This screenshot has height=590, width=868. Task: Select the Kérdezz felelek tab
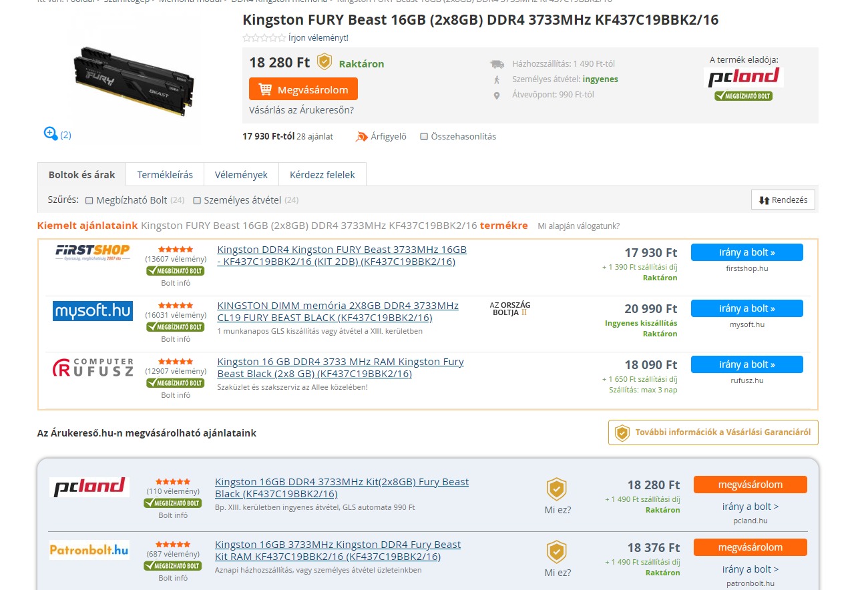tap(322, 175)
